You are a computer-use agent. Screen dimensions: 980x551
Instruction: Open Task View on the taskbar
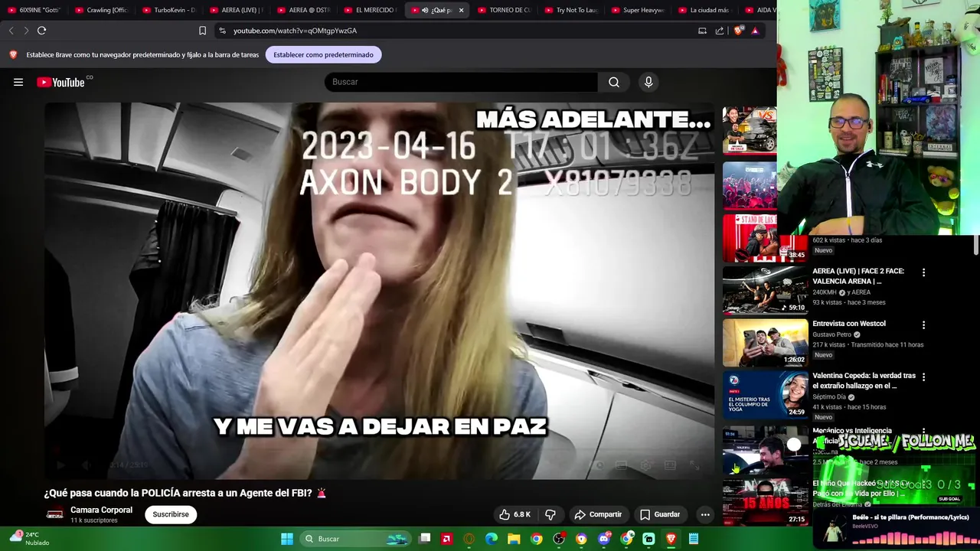pos(425,539)
